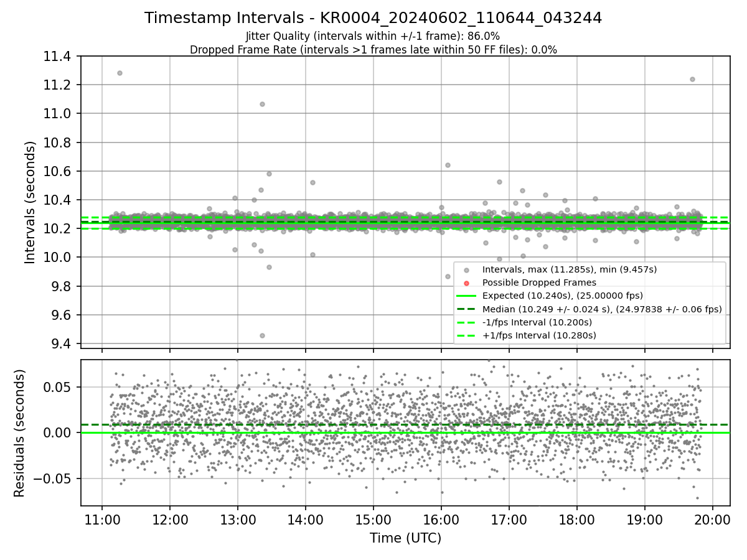Click the 19:00 x-axis tick label
The width and height of the screenshot is (747, 560).
coord(645,518)
